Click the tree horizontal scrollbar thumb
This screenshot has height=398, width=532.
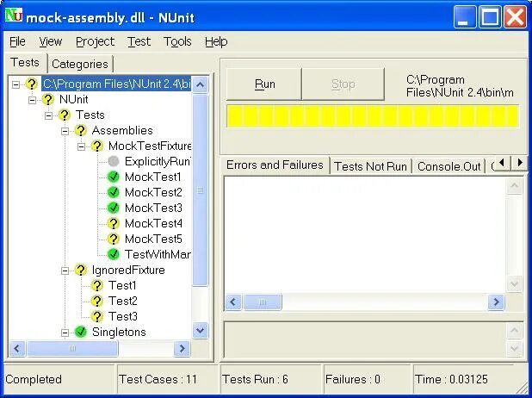(x=72, y=348)
